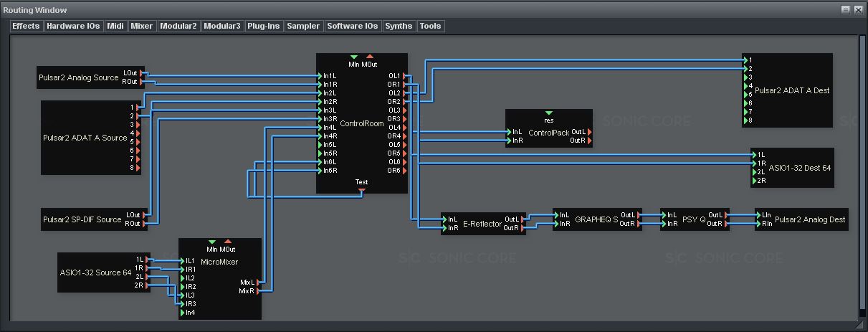Viewport: 868px width, 332px height.
Task: Open the Modular3 menu
Action: (221, 26)
